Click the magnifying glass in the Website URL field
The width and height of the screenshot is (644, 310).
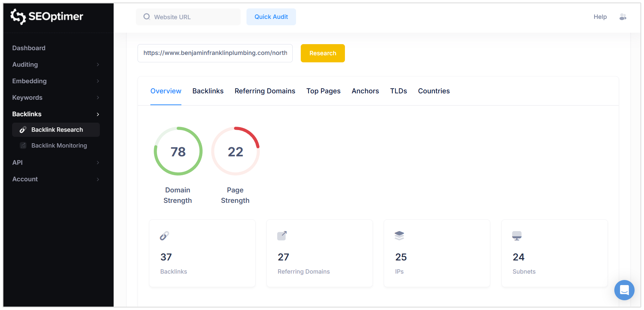147,17
